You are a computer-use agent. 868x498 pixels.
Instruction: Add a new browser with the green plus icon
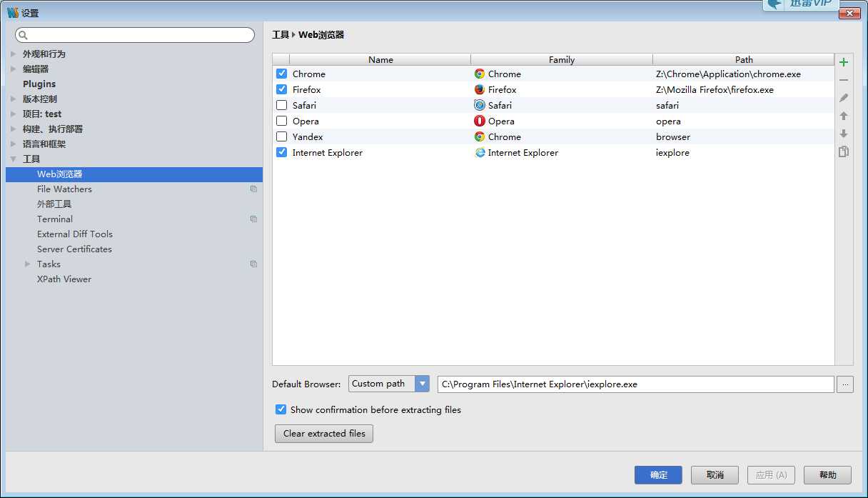coord(844,62)
